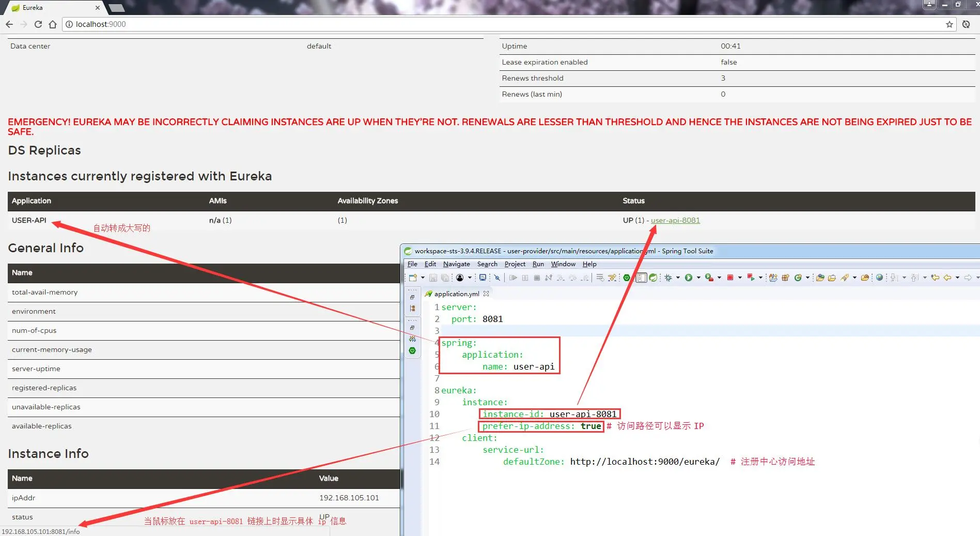Toggle the skip all breakpoints icon

(x=497, y=278)
